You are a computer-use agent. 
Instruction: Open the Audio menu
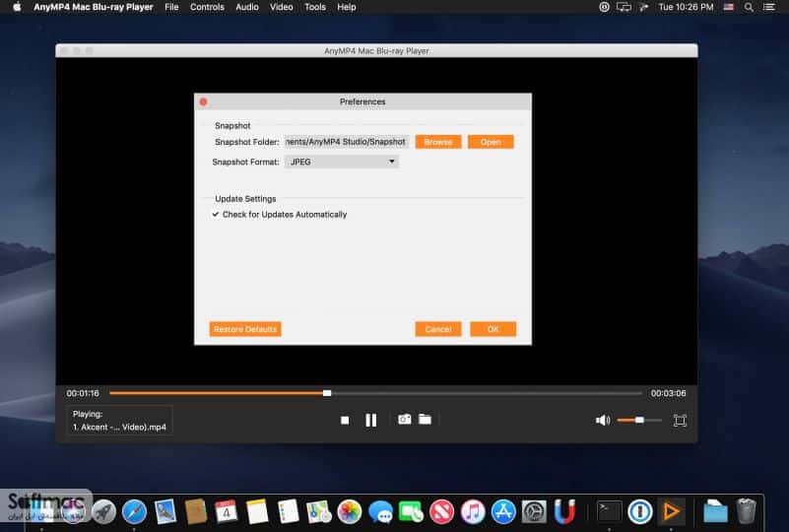click(247, 7)
